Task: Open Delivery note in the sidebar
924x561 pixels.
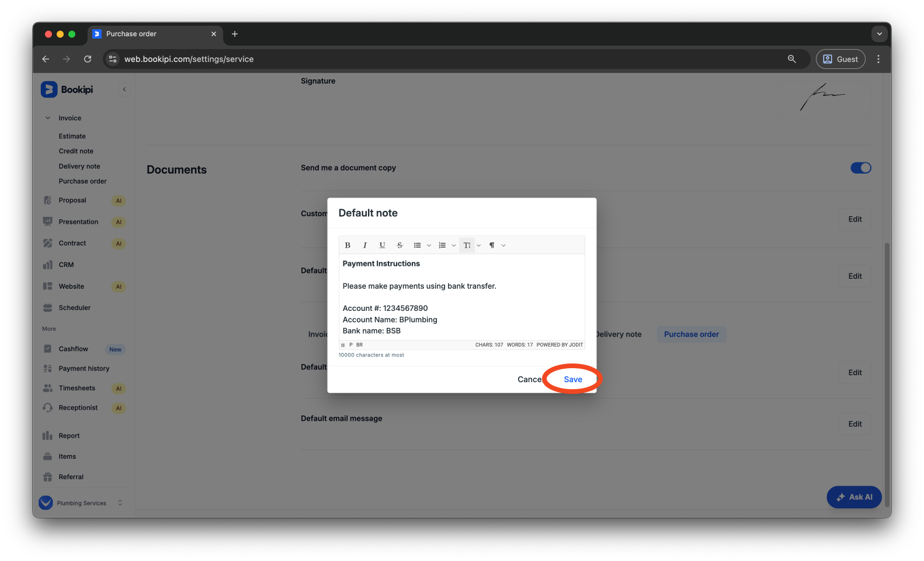Action: coord(79,167)
